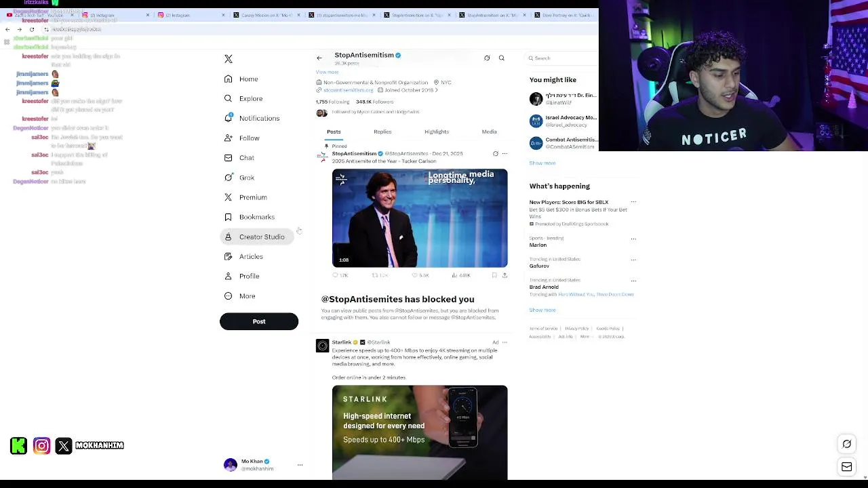Click the floating messages envelope button
This screenshot has height=488, width=868.
(847, 467)
